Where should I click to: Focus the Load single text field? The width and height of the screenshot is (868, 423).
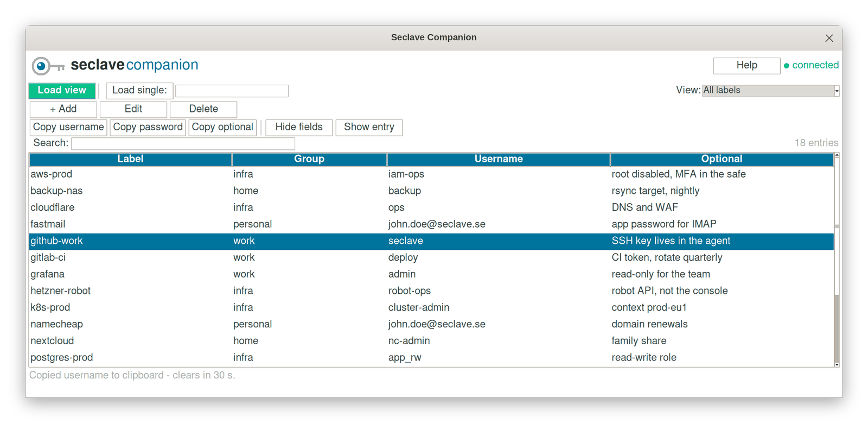point(232,91)
